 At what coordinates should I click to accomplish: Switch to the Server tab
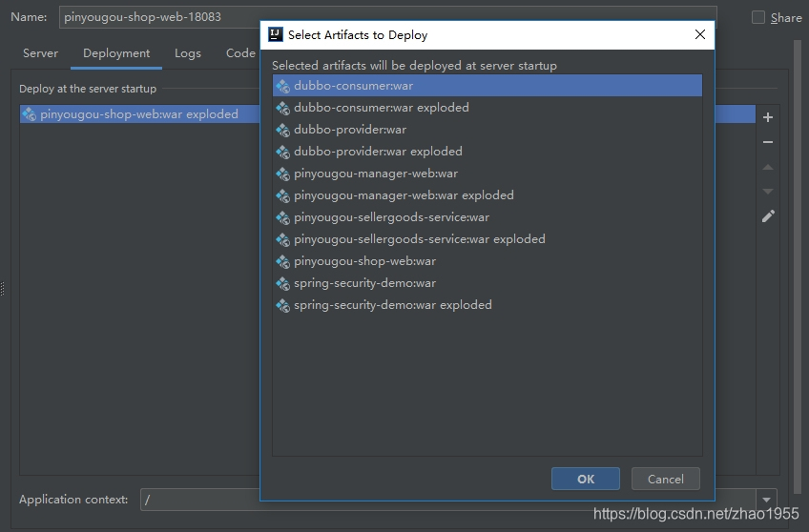pos(40,53)
